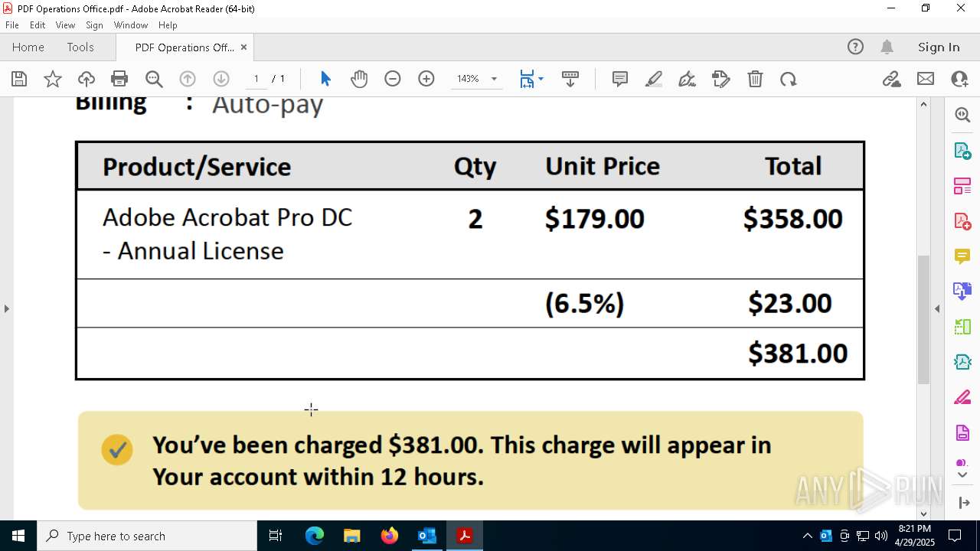Close the PDF Operations Office tab
This screenshot has height=551, width=980.
pos(243,47)
